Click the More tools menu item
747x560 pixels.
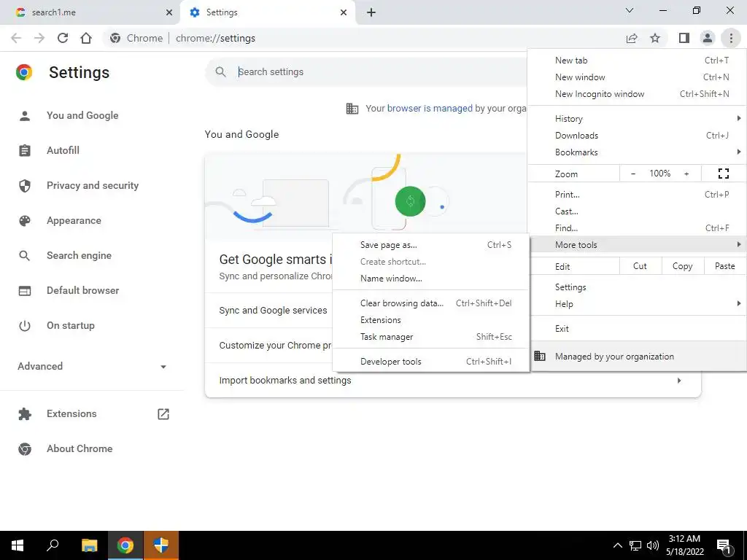click(x=637, y=245)
